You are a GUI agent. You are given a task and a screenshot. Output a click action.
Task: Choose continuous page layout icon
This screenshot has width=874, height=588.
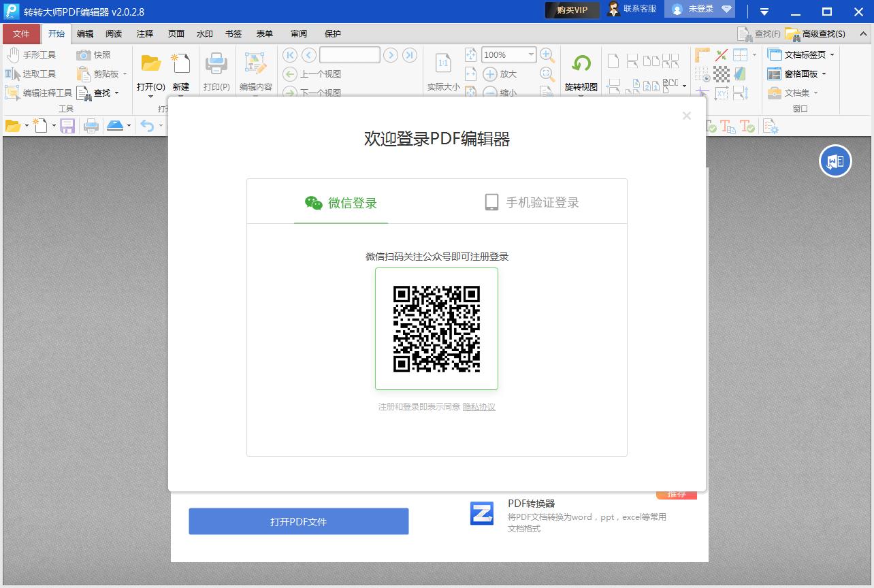click(632, 61)
